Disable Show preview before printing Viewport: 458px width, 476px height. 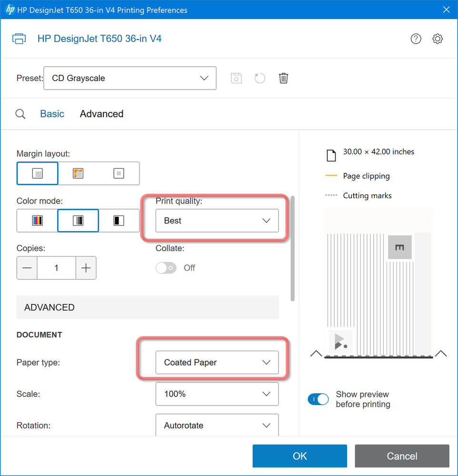318,399
